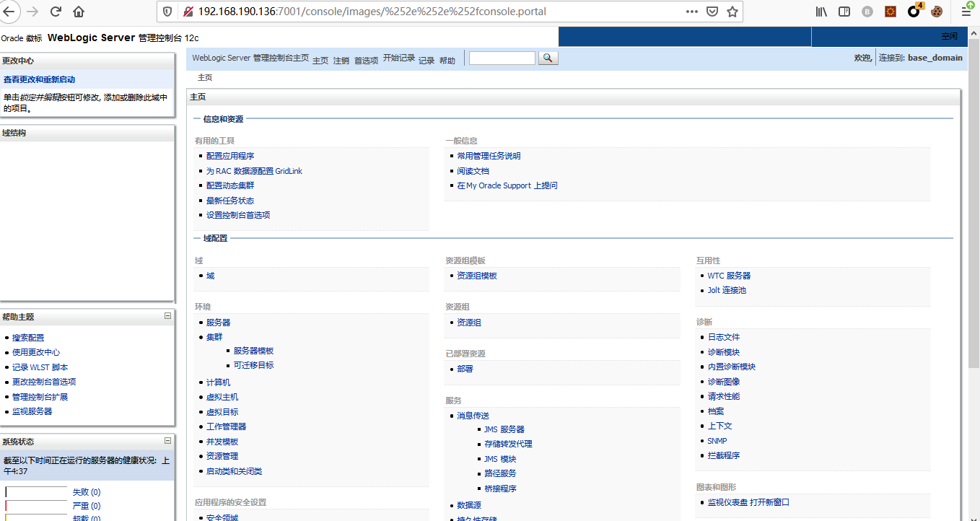The image size is (980, 521).
Task: Start recording with 开始记录
Action: [x=399, y=58]
